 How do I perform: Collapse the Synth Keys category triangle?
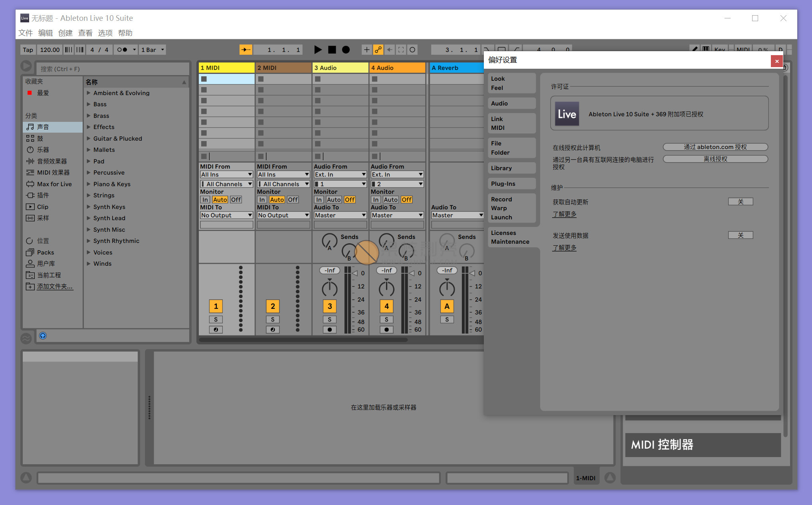tap(89, 207)
